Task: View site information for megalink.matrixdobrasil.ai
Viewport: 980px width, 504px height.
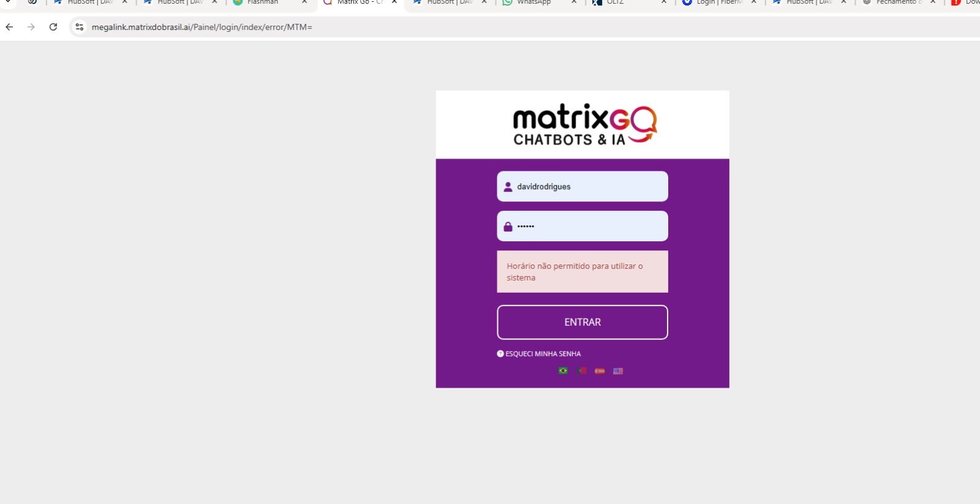Action: pyautogui.click(x=80, y=27)
